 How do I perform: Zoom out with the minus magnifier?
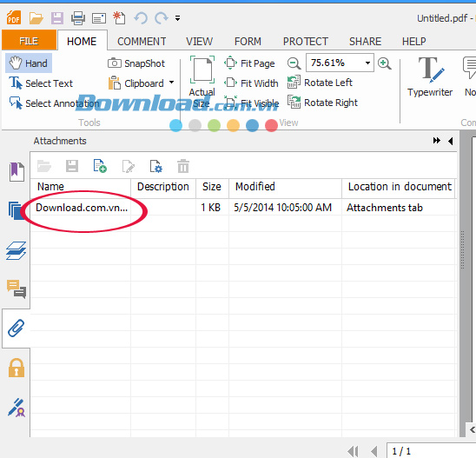[x=294, y=63]
